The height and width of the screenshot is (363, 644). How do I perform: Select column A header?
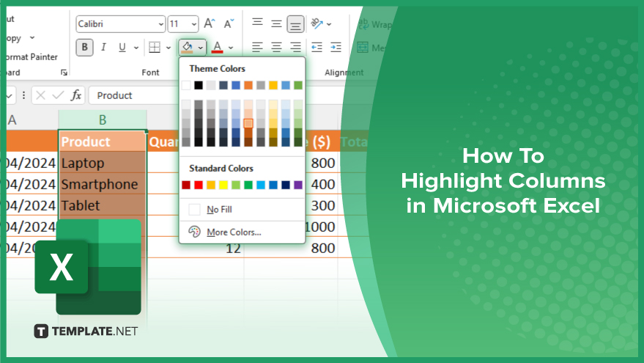click(x=32, y=120)
